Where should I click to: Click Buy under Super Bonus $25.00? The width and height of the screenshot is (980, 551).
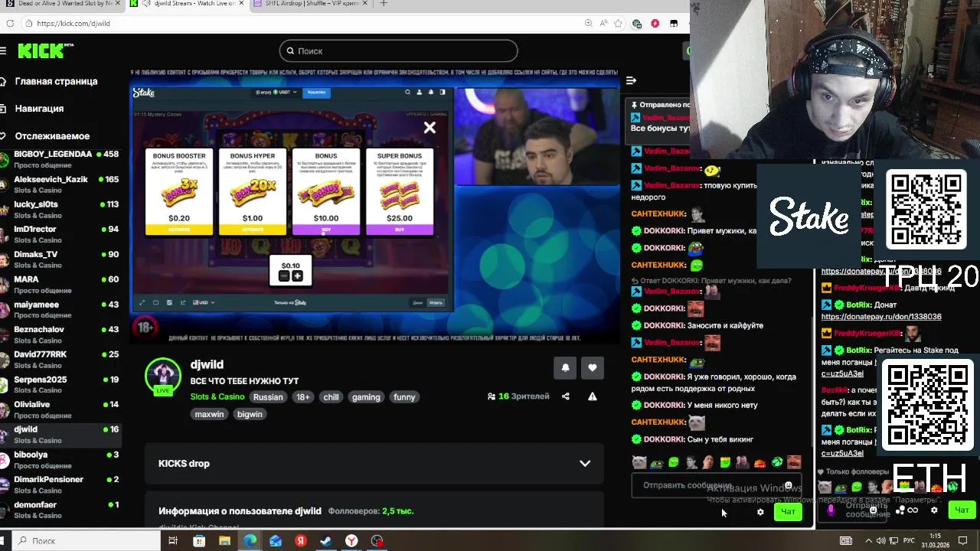coord(399,230)
